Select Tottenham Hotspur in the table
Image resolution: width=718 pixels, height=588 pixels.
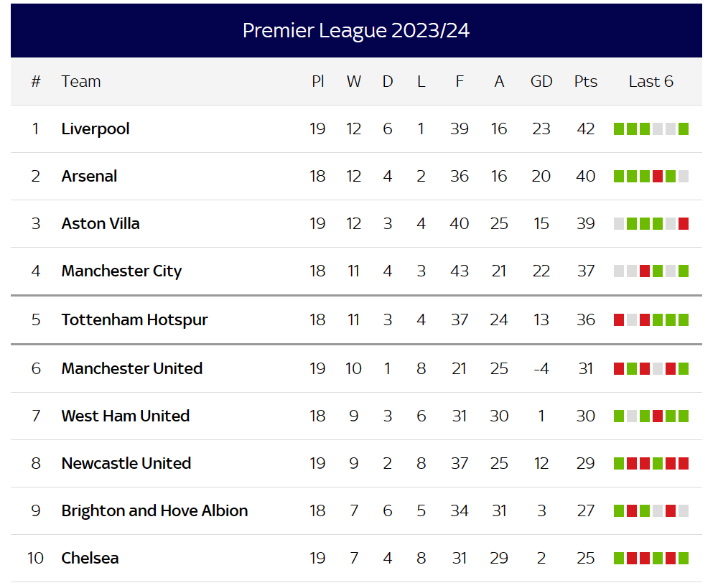point(135,319)
